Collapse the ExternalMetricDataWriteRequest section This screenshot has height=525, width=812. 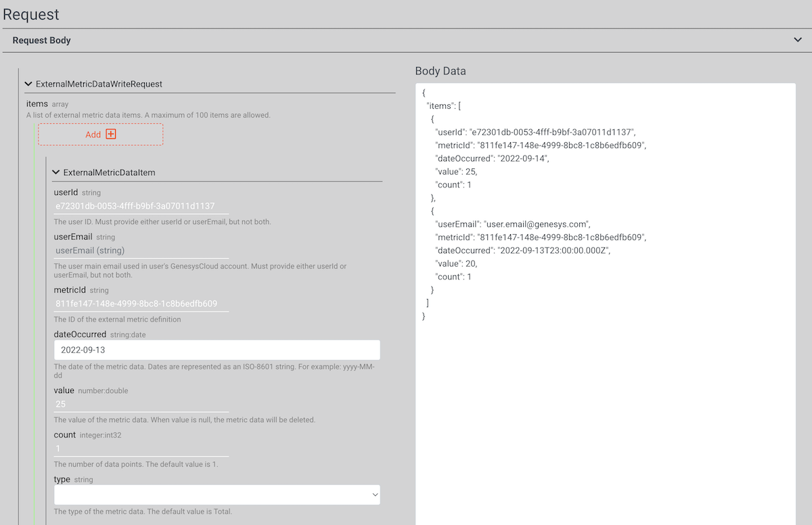pyautogui.click(x=28, y=83)
